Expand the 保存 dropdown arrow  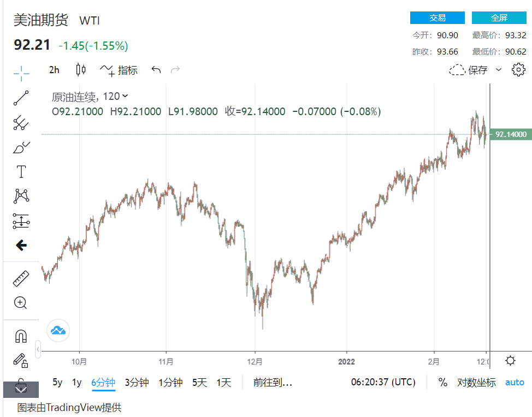pyautogui.click(x=498, y=70)
